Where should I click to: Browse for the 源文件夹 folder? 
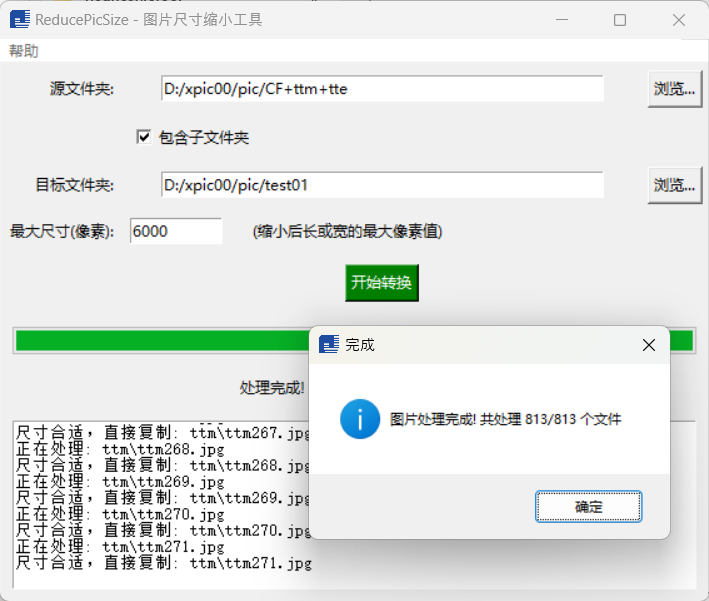click(x=674, y=89)
